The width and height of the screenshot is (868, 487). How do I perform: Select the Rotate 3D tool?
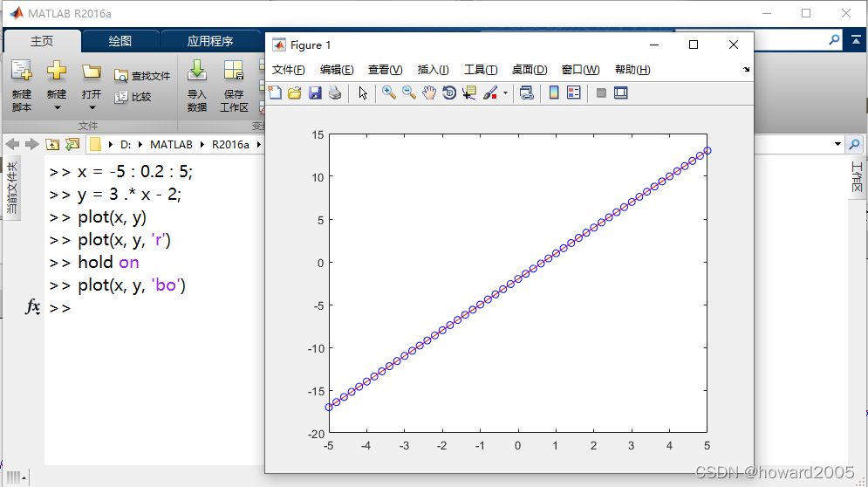point(449,93)
